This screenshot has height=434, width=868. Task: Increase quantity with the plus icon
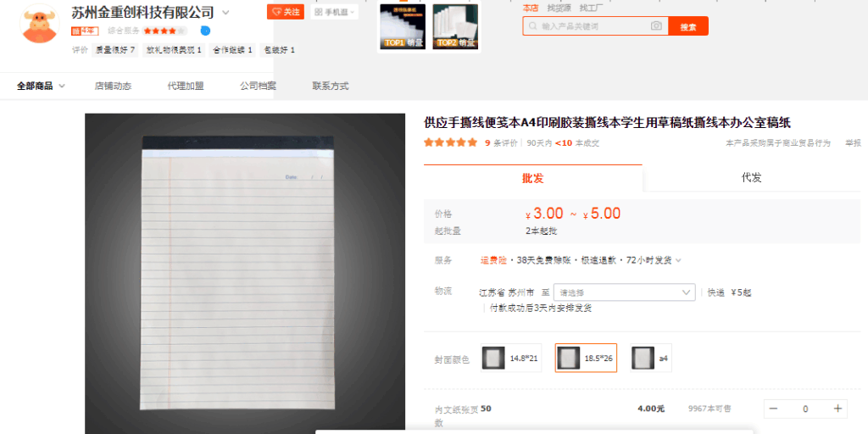tap(837, 409)
